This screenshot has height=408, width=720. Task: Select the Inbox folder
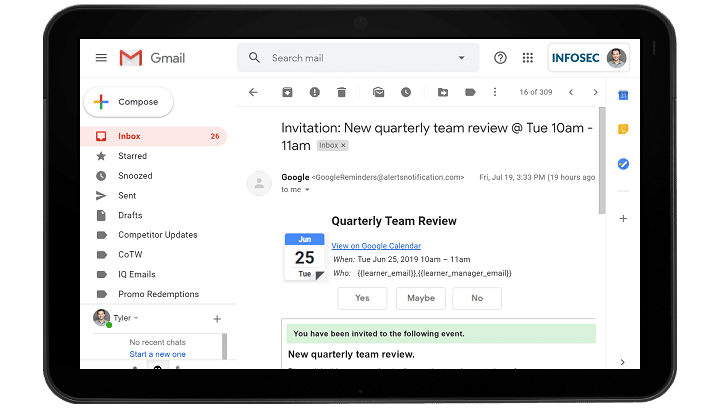[x=154, y=136]
